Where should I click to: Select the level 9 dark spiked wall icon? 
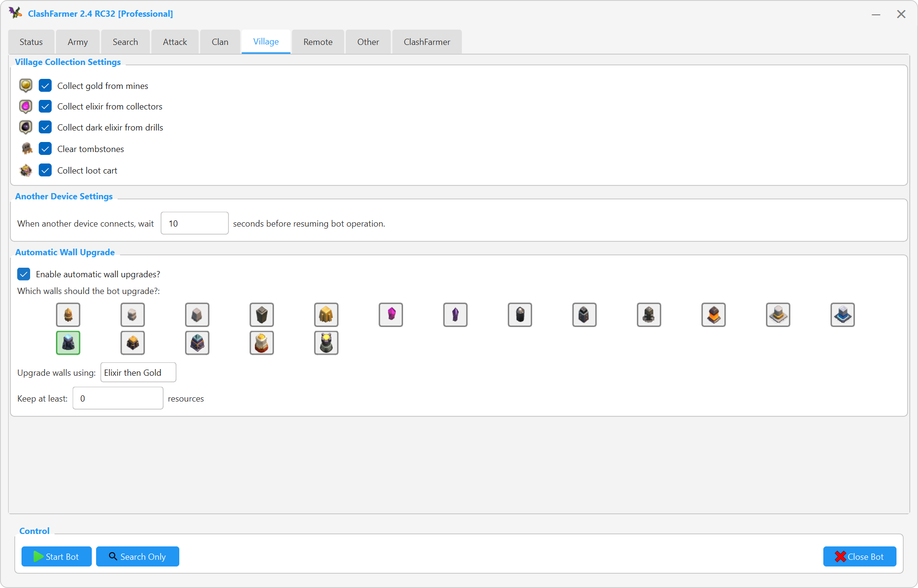pos(584,315)
